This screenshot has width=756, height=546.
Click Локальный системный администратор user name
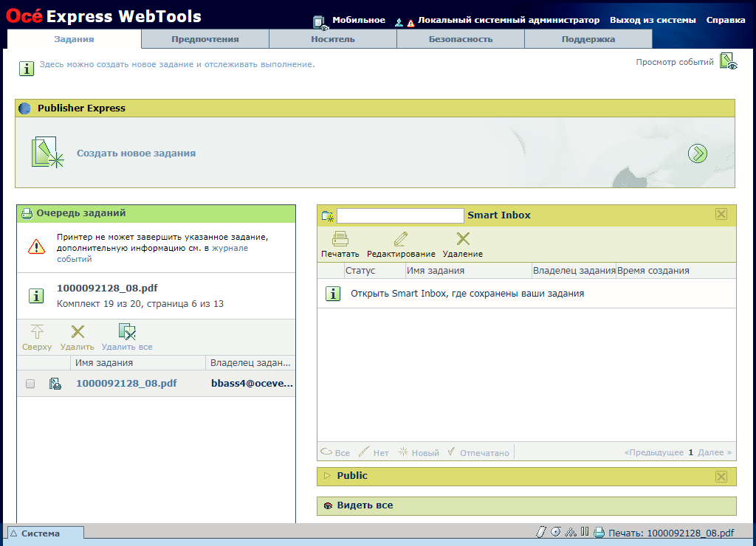(509, 20)
